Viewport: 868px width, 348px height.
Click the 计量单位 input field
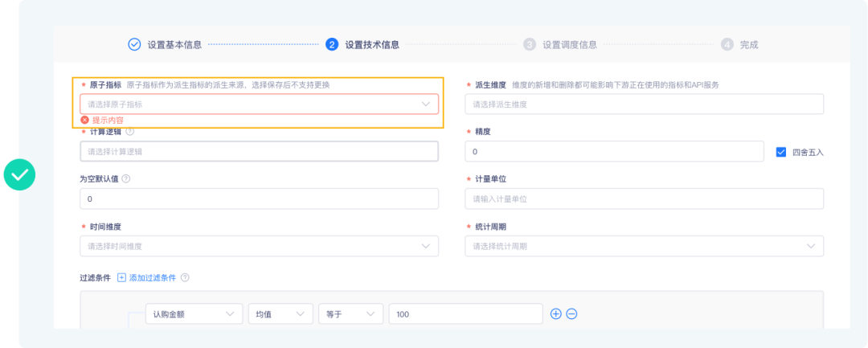pyautogui.click(x=644, y=199)
